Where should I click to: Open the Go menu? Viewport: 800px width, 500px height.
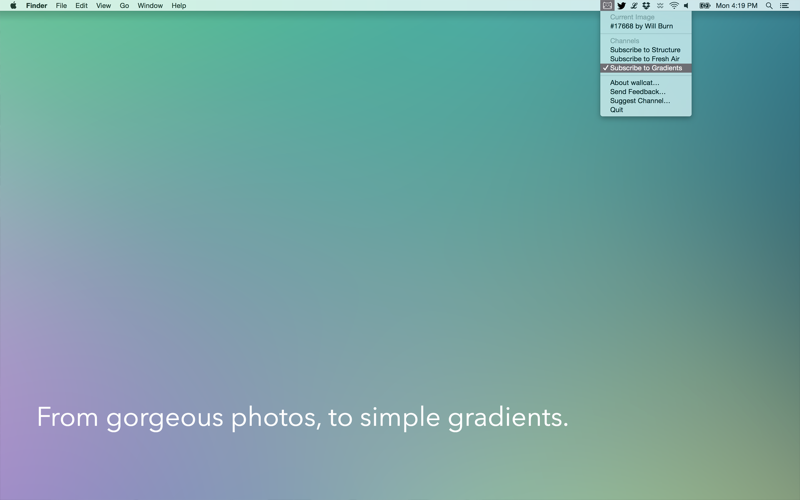124,6
